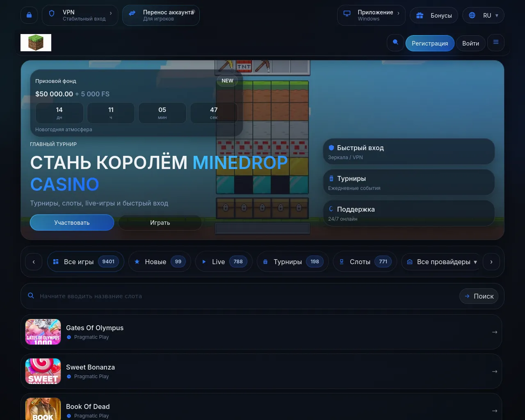Viewport: 525px width, 420px height.
Task: Click the NEW badge on the banner
Action: click(x=227, y=81)
